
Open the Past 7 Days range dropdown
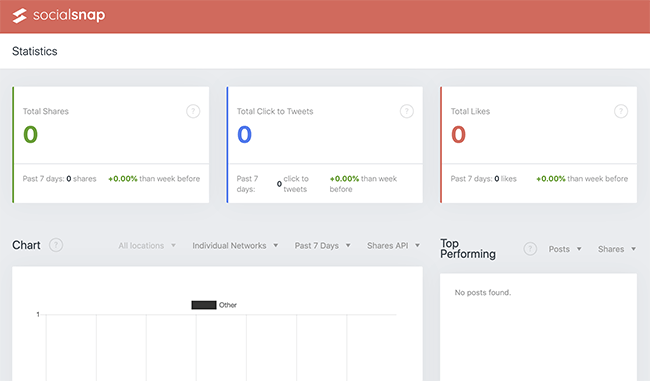323,245
